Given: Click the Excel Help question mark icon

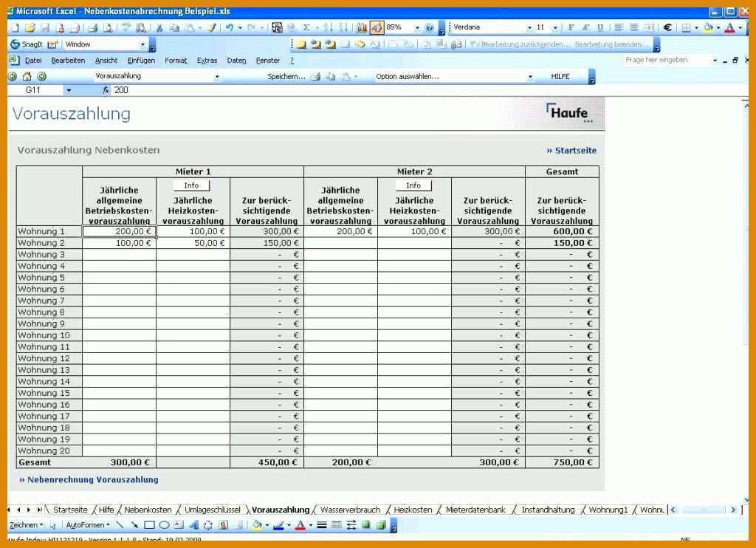Looking at the screenshot, I should (x=429, y=27).
